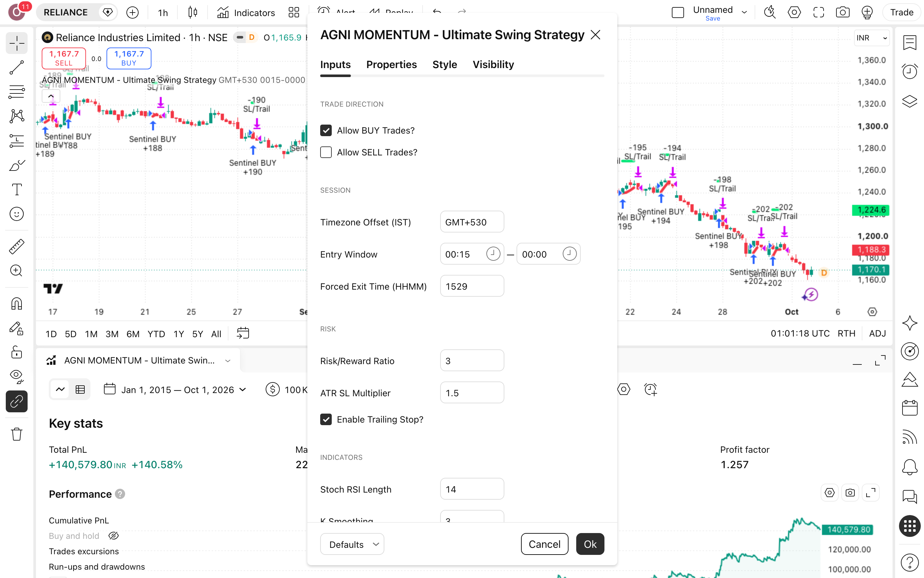Open the watchlist panel icon
The width and height of the screenshot is (924, 578).
(x=910, y=42)
